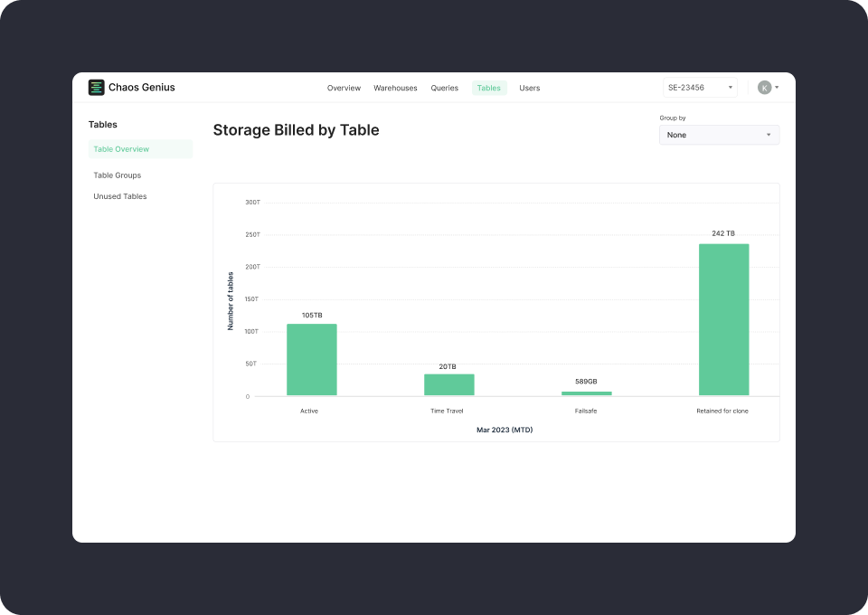Click the Storage Billed by Table heading
This screenshot has width=868, height=615.
tap(296, 129)
